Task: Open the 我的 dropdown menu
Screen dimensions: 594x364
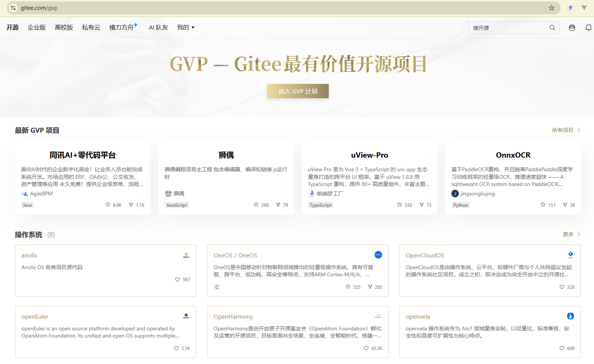Action: 186,28
